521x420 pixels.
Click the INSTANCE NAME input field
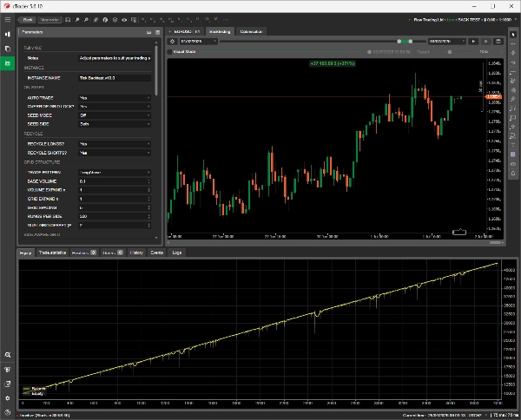pos(114,77)
